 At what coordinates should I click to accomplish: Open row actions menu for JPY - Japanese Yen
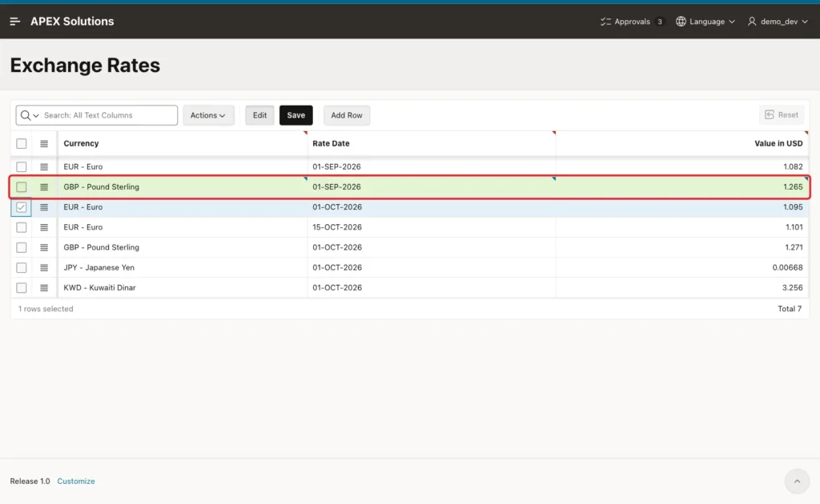pos(44,268)
